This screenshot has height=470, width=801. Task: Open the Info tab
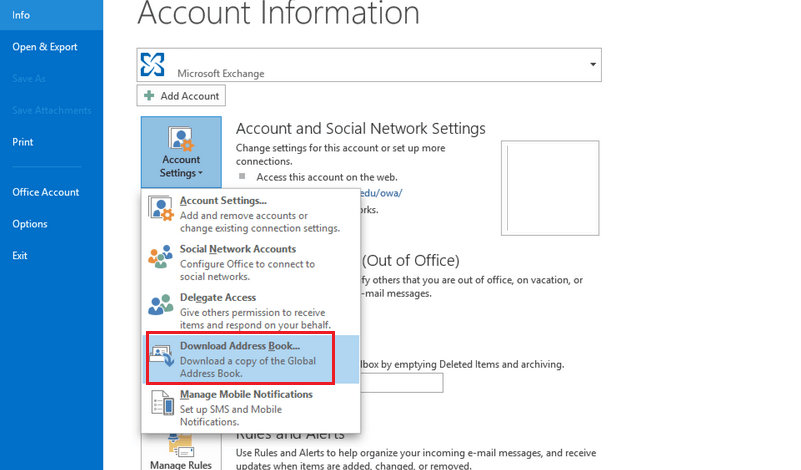click(x=51, y=15)
